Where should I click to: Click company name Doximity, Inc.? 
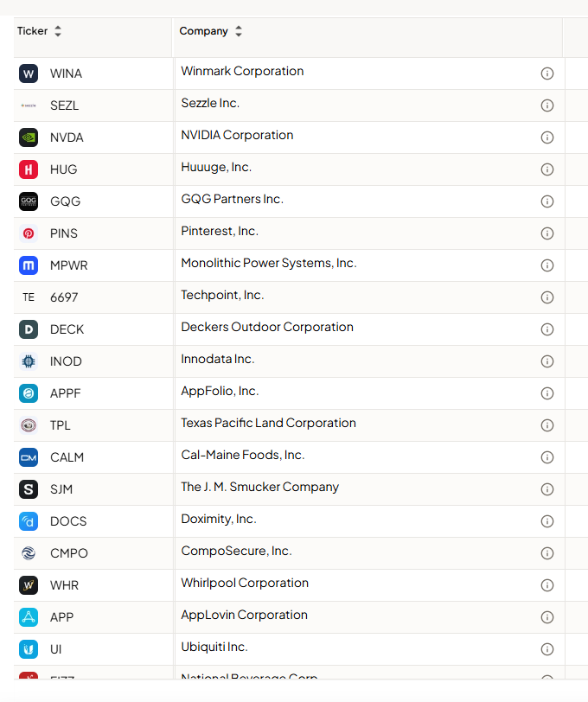[x=219, y=519]
